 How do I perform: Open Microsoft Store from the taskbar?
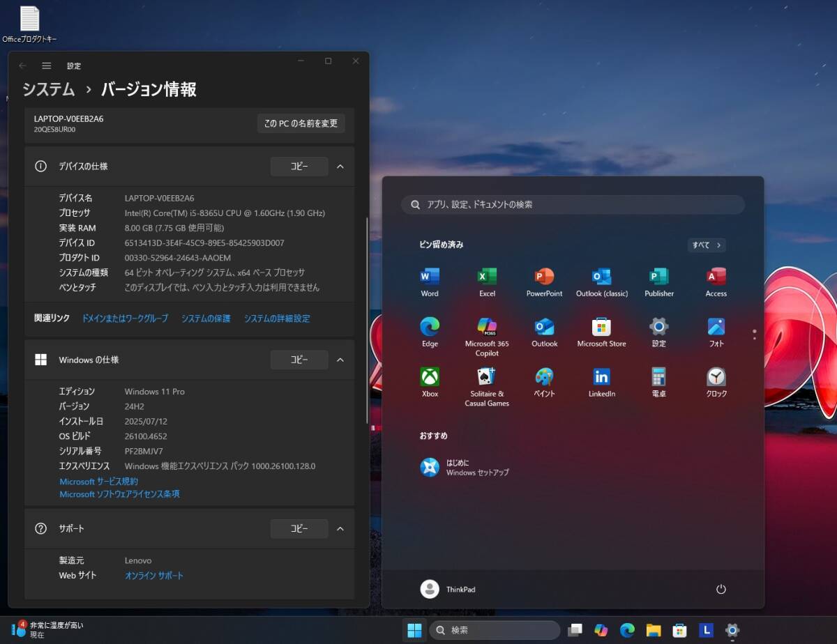pyautogui.click(x=679, y=630)
